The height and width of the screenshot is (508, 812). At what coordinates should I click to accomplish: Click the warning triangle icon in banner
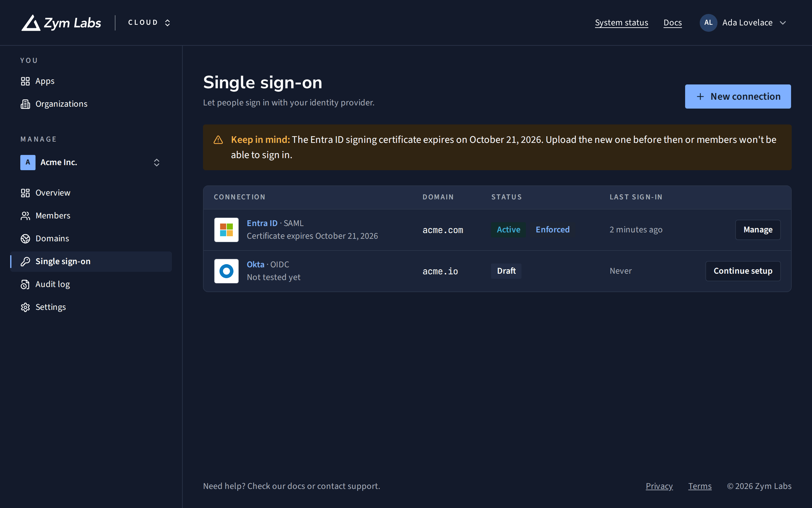(x=218, y=140)
